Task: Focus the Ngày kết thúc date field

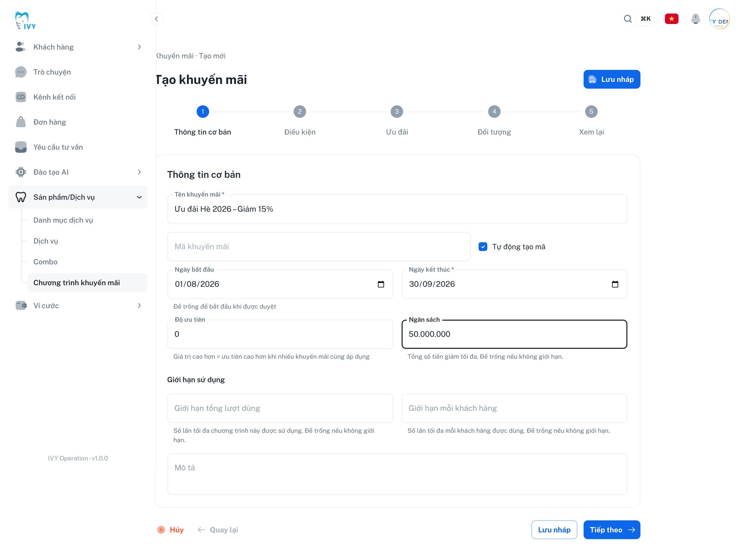Action: [x=514, y=284]
